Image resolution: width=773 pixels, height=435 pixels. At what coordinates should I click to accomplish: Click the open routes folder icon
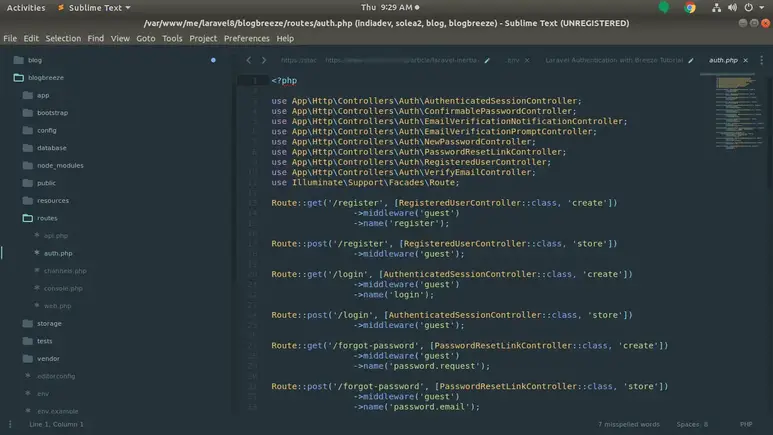coord(28,217)
